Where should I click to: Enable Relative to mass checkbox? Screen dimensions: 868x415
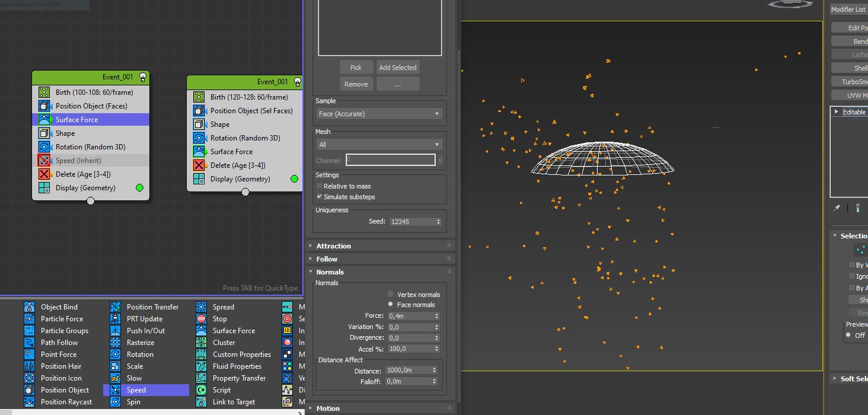pyautogui.click(x=320, y=186)
